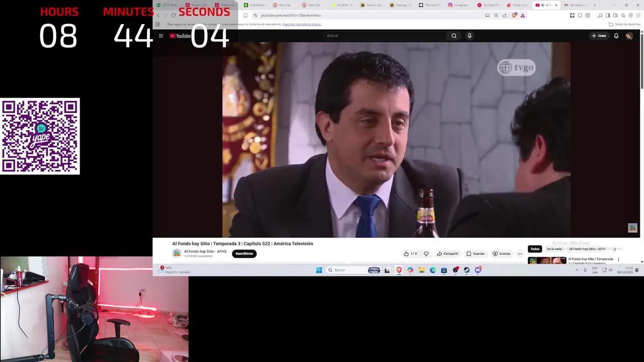Open taskbar clock and date
The width and height of the screenshot is (644, 362).
click(x=624, y=270)
